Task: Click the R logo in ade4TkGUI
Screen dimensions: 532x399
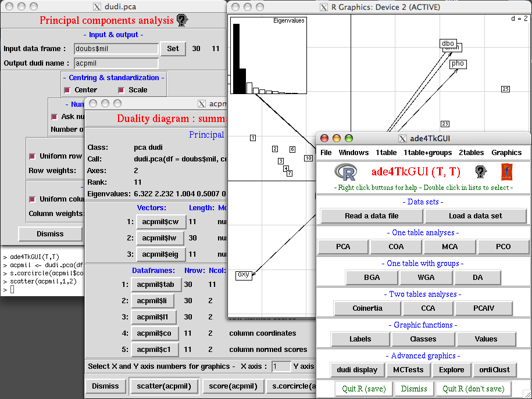Action: click(x=345, y=172)
